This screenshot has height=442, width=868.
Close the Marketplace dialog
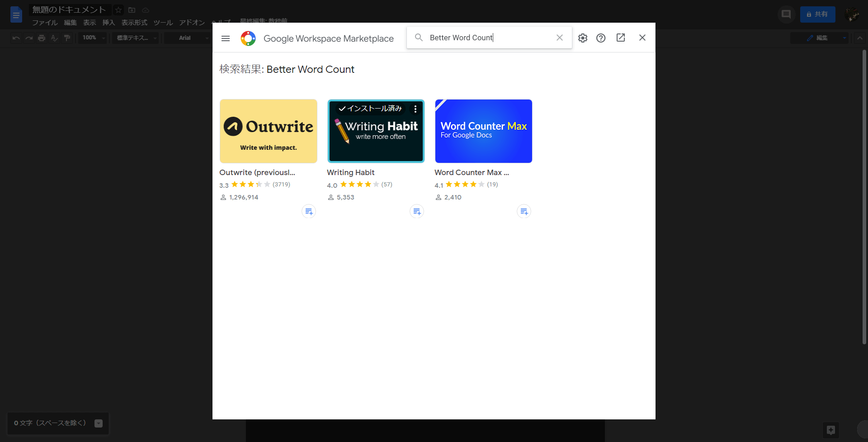click(x=642, y=38)
